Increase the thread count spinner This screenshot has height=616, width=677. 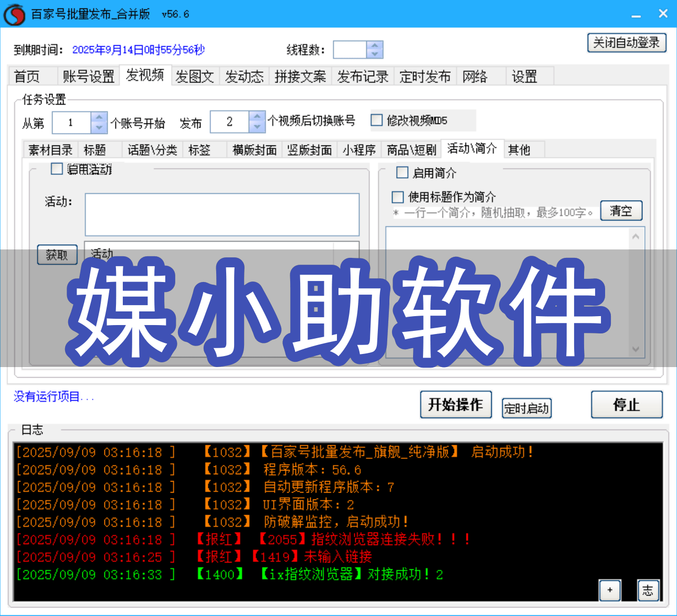(375, 46)
